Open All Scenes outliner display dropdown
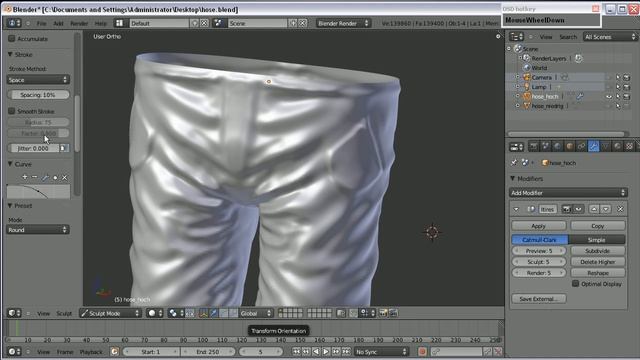The height and width of the screenshot is (360, 640). (x=610, y=37)
